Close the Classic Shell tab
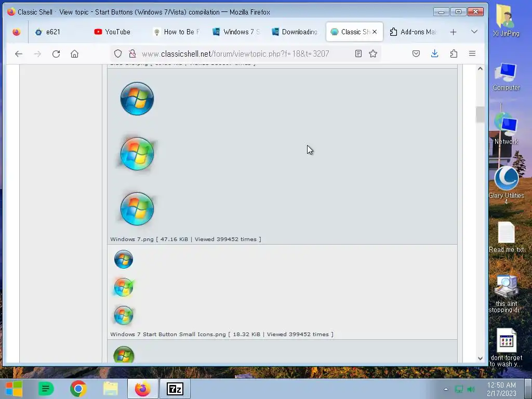The image size is (532, 399). pyautogui.click(x=375, y=32)
